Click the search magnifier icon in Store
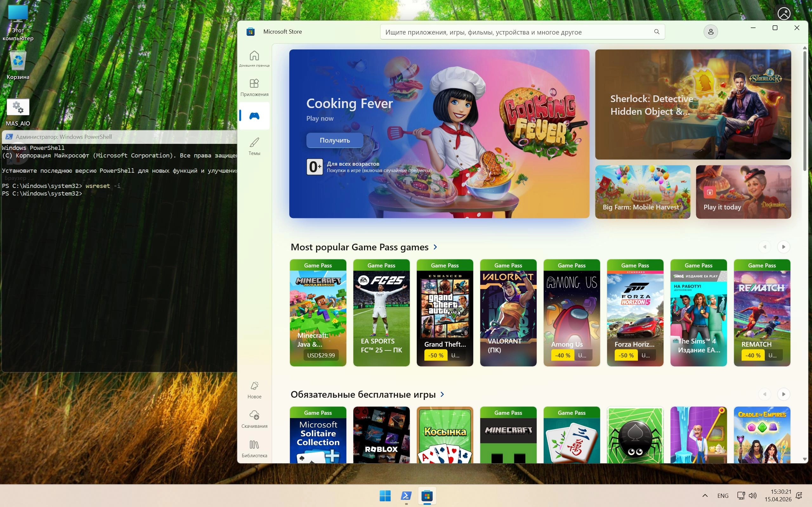 point(656,32)
